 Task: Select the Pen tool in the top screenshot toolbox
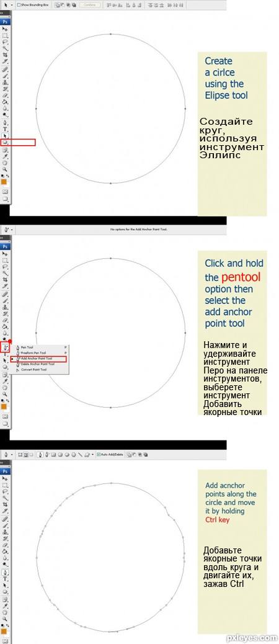(x=6, y=122)
